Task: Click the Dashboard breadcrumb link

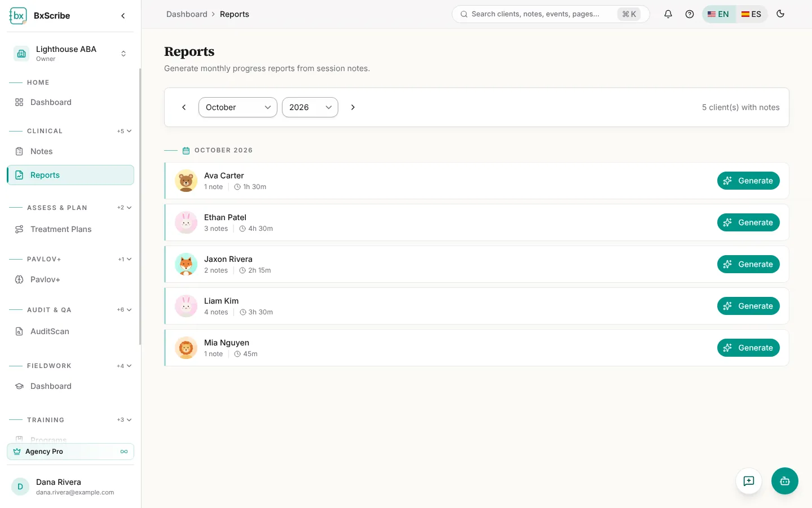Action: click(x=187, y=14)
